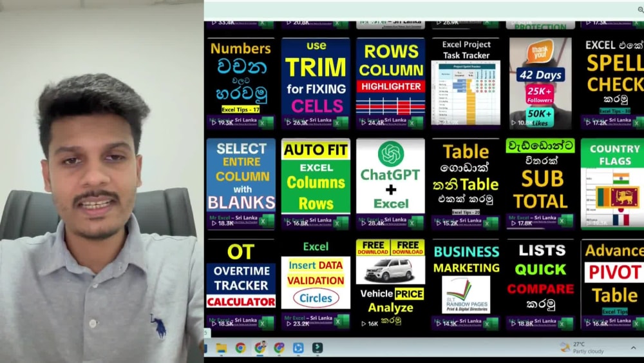644x363 pixels.
Task: Launch the blue circular-arrows app in taskbar
Action: pyautogui.click(x=298, y=348)
